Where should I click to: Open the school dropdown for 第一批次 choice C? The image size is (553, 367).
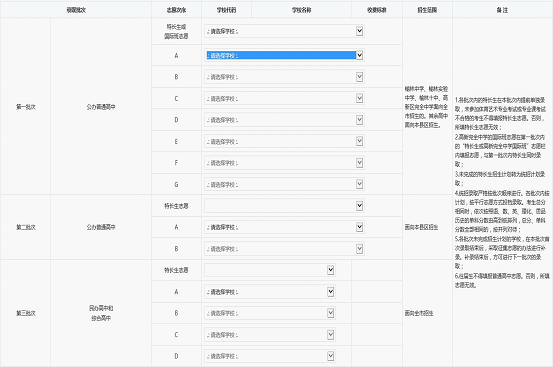[x=284, y=98]
